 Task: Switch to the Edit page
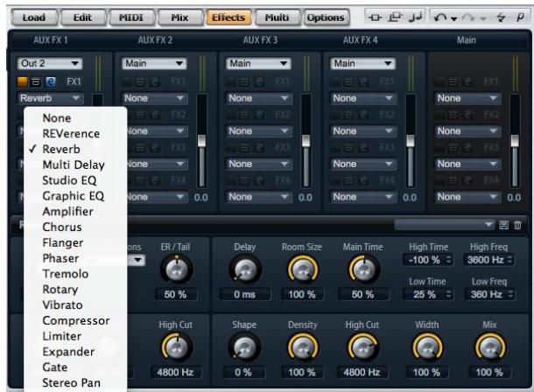[83, 17]
